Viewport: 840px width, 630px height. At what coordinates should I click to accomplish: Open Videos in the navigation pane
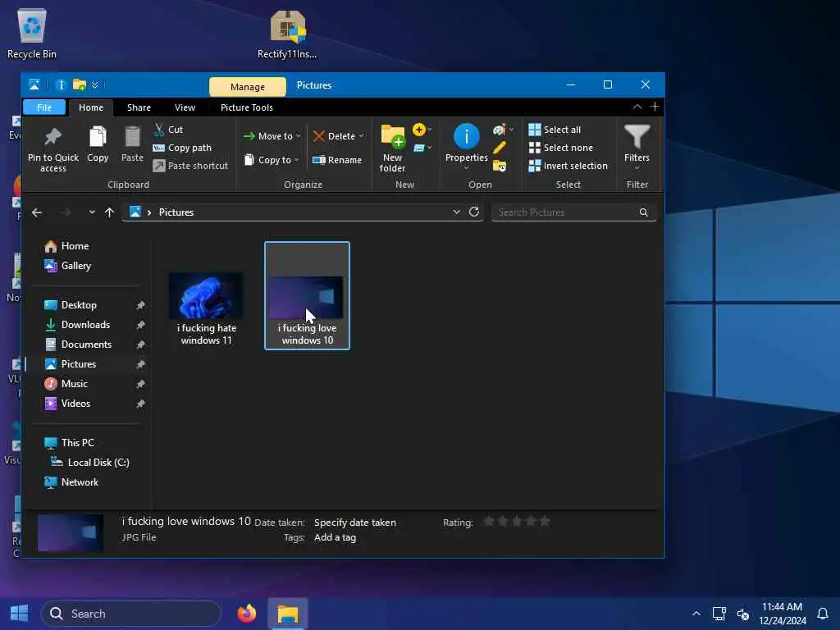coord(67,404)
